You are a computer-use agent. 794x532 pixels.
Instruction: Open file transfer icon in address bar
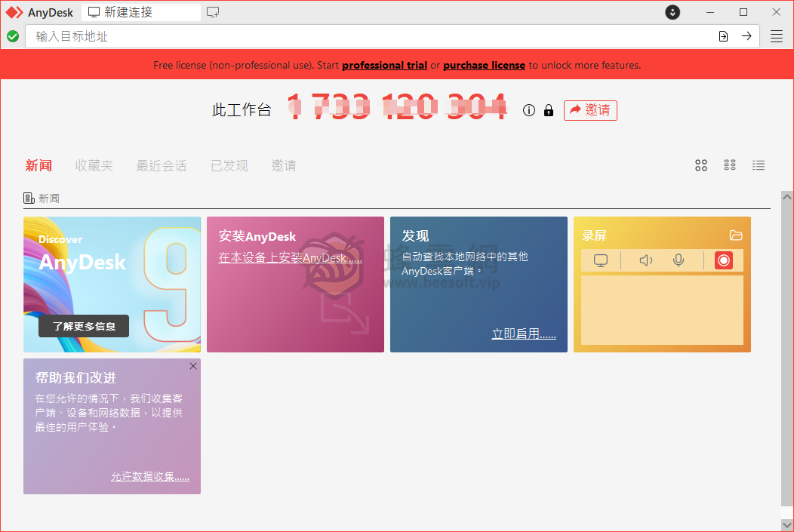pyautogui.click(x=723, y=36)
